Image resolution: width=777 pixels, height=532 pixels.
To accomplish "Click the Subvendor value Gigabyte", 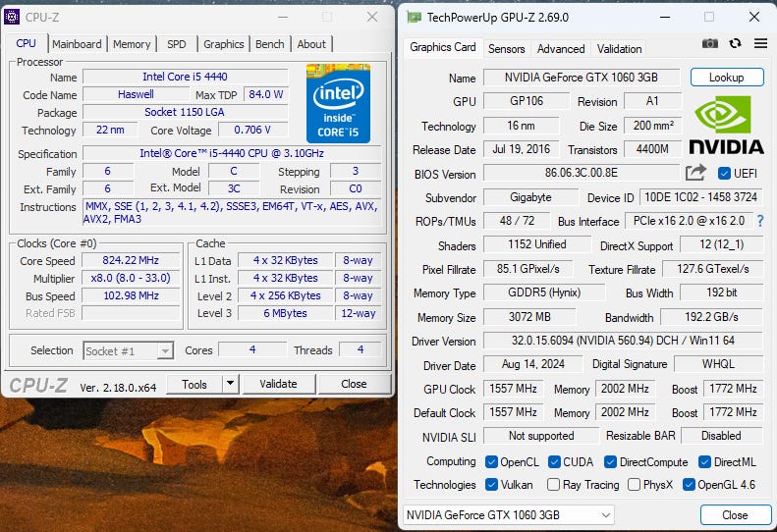I will (530, 197).
